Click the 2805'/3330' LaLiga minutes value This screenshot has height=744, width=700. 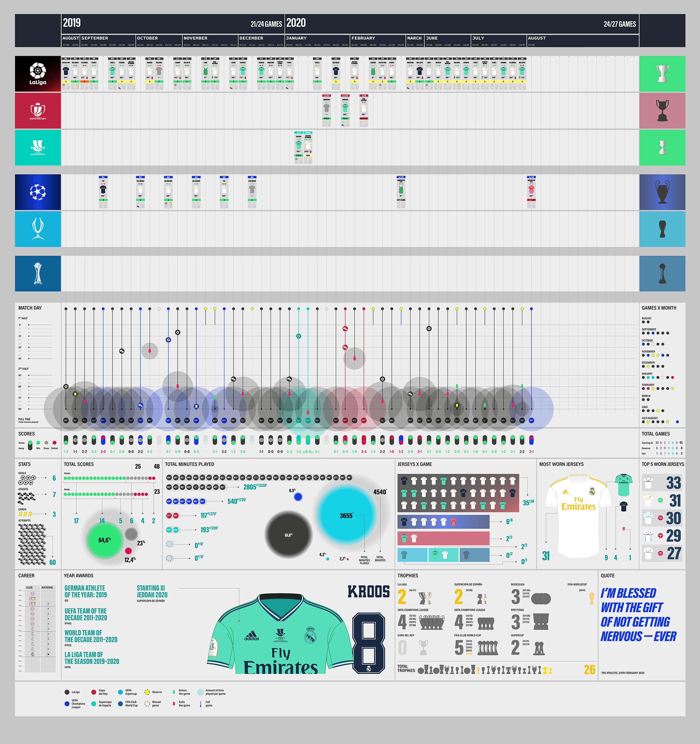[x=255, y=486]
